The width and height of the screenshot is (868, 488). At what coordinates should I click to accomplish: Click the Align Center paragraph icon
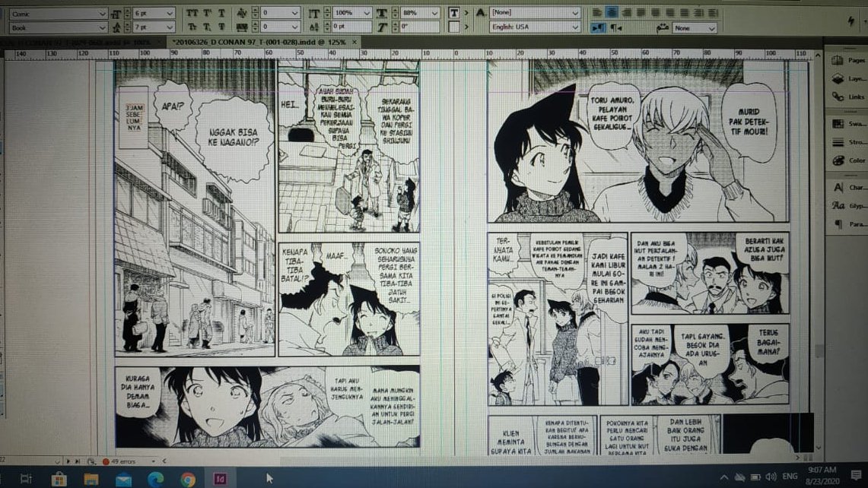pyautogui.click(x=611, y=12)
